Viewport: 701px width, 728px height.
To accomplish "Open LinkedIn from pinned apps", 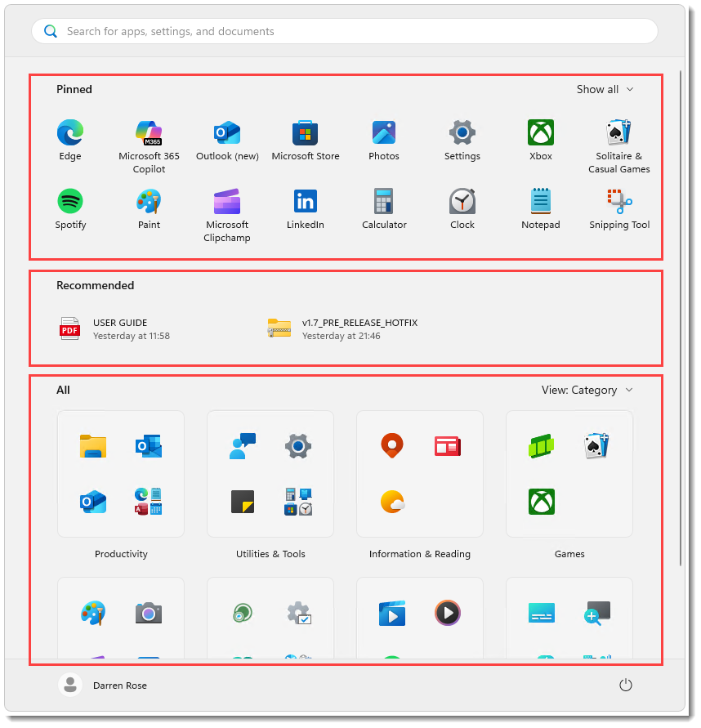I will point(305,201).
